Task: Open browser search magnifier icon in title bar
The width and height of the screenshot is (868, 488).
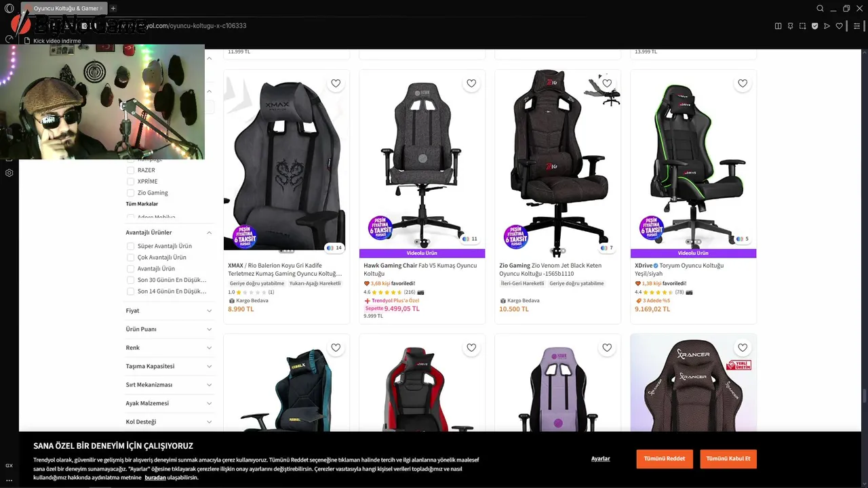Action: (820, 9)
